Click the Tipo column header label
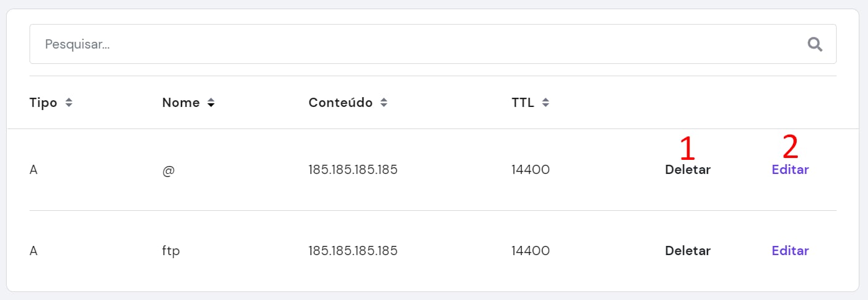This screenshot has width=868, height=300. [x=43, y=103]
